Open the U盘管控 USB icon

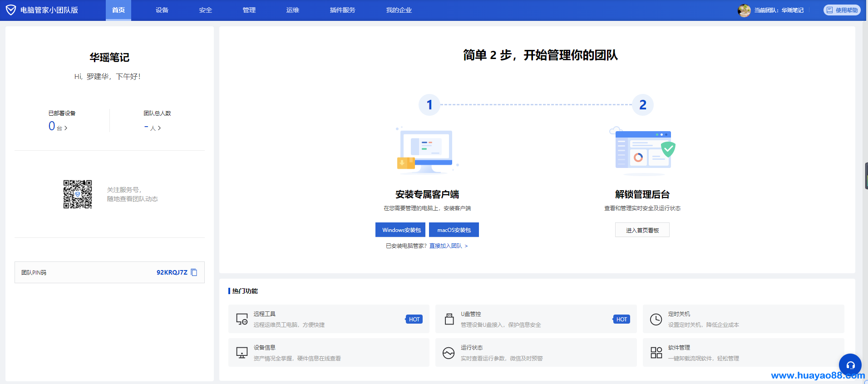point(449,319)
